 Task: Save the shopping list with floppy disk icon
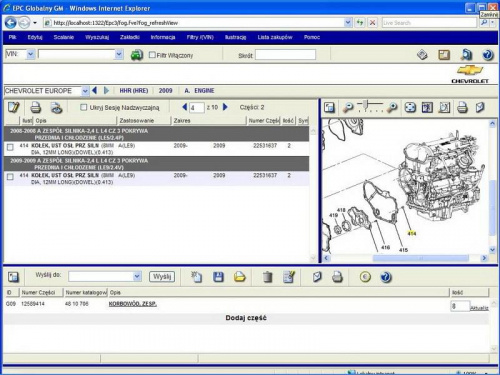pyautogui.click(x=218, y=277)
